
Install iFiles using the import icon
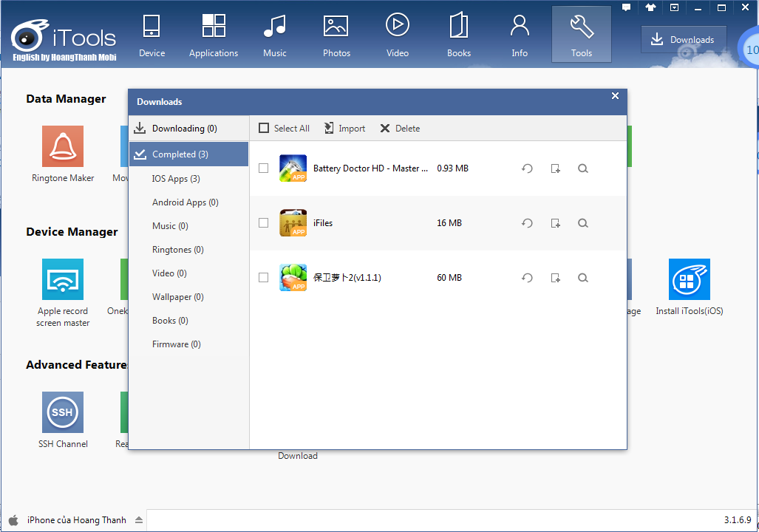(555, 223)
